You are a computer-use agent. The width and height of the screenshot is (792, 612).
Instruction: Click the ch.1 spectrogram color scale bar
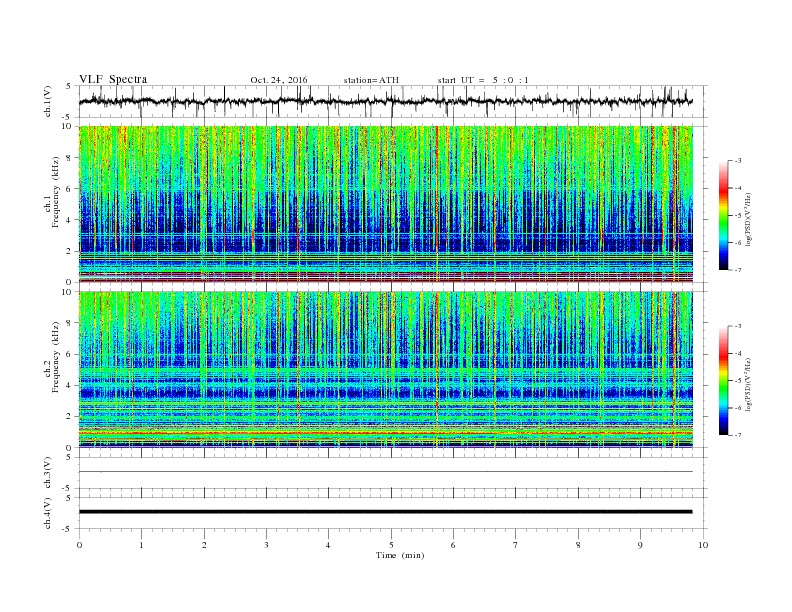tap(723, 215)
